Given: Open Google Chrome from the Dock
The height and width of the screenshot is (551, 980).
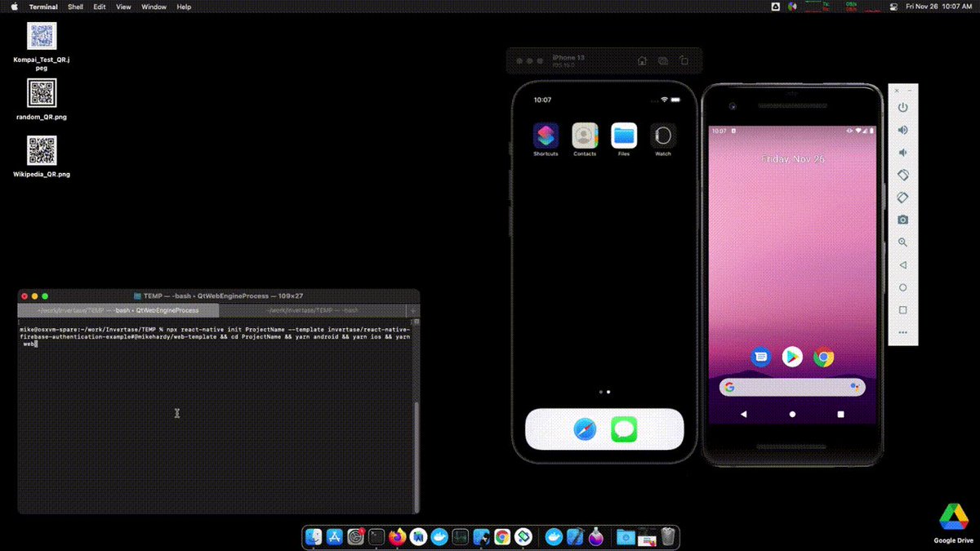Looking at the screenshot, I should point(502,536).
